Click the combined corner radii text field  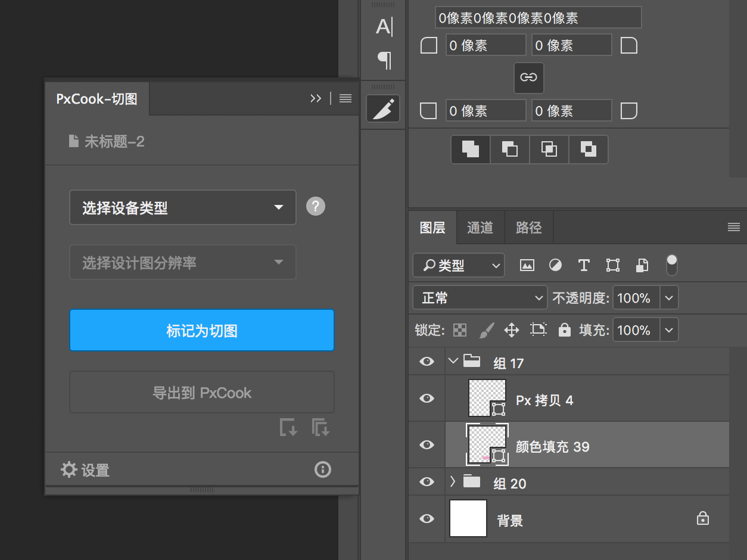539,18
